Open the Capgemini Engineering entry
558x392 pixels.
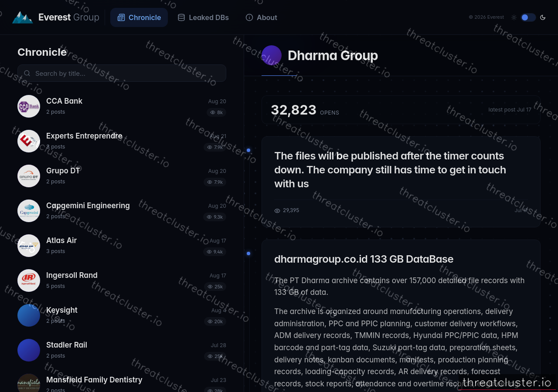(122, 211)
